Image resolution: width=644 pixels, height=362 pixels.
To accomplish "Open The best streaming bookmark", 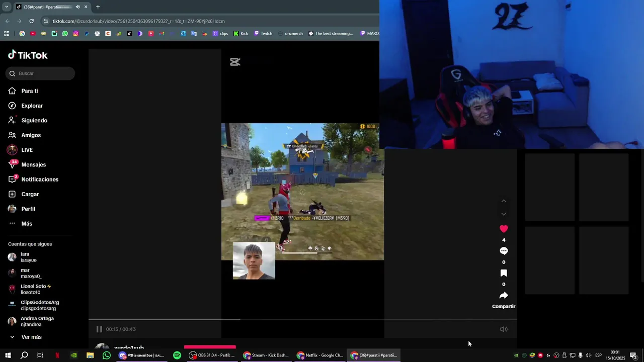I will (x=331, y=34).
